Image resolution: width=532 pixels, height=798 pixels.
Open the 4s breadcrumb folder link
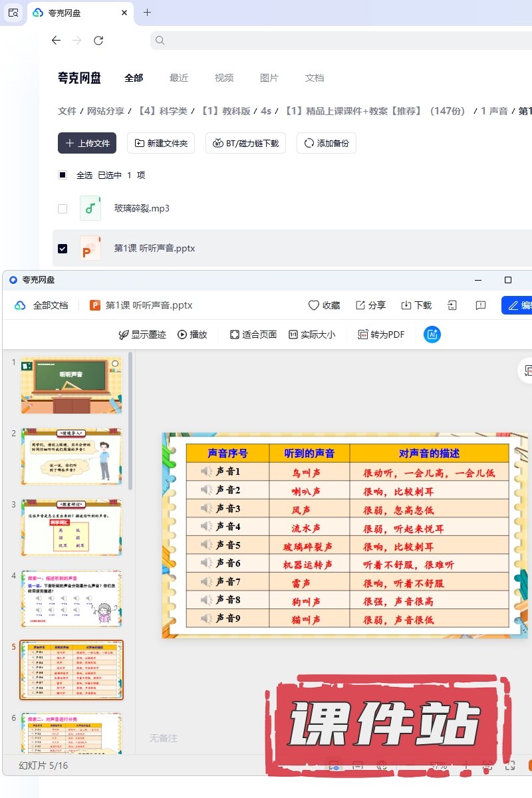pyautogui.click(x=266, y=111)
